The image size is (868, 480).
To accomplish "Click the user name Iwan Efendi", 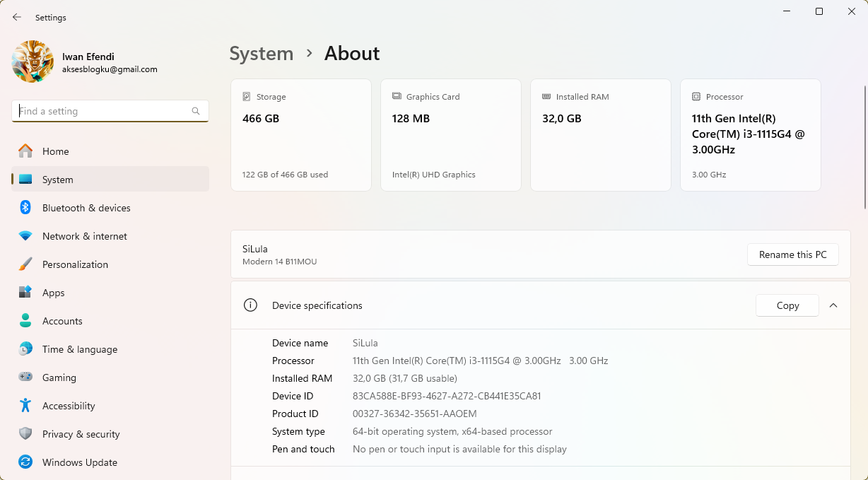I will click(x=88, y=57).
